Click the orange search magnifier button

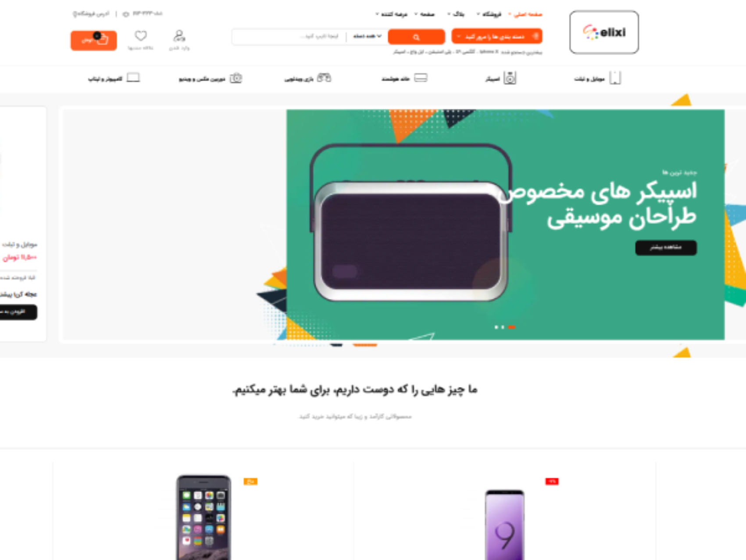coord(416,37)
